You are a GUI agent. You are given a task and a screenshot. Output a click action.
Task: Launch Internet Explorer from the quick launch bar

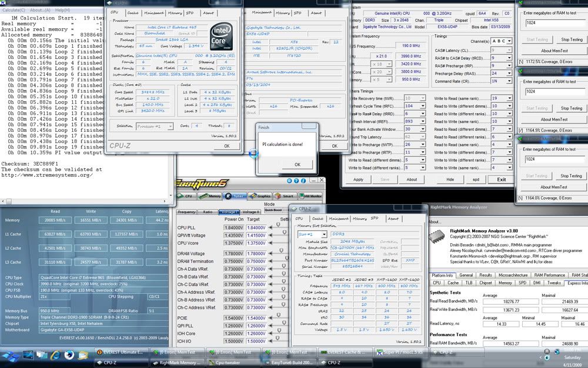pos(55,354)
